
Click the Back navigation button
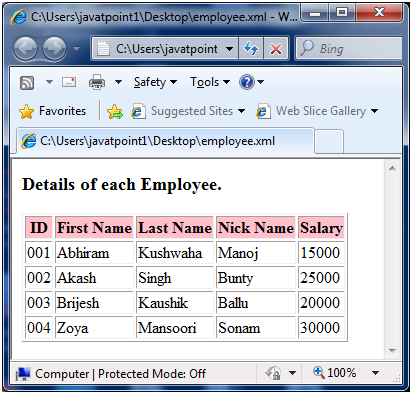pyautogui.click(x=26, y=49)
